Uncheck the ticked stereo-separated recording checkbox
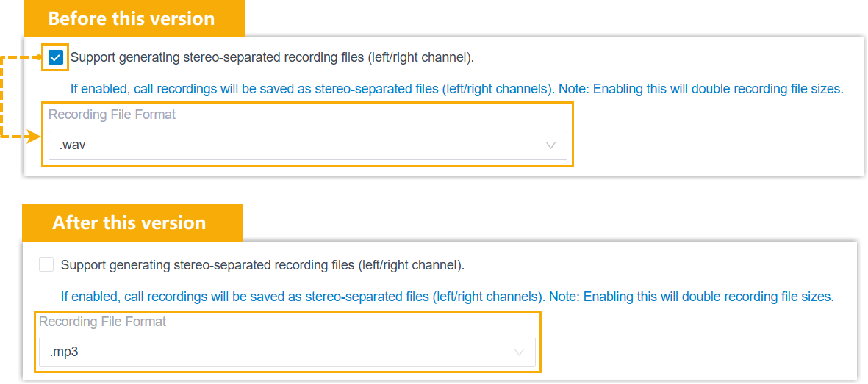The width and height of the screenshot is (868, 384). point(55,57)
